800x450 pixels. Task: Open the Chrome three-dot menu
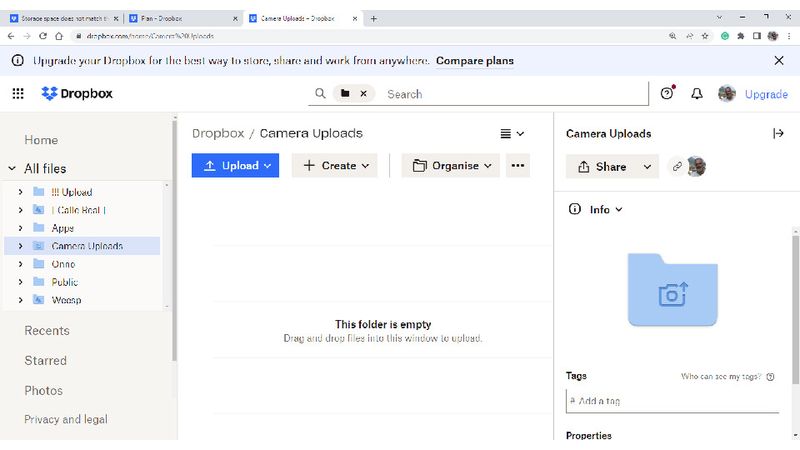tap(789, 36)
